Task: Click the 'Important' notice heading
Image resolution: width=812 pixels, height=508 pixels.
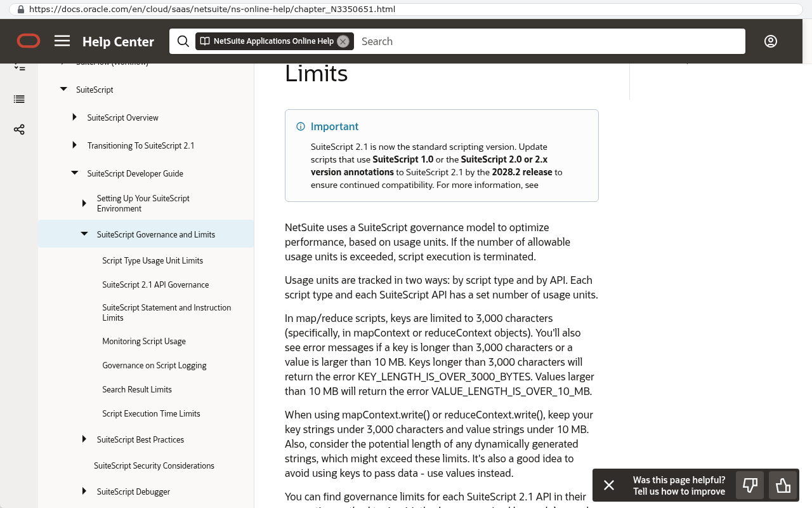Action: (x=335, y=126)
